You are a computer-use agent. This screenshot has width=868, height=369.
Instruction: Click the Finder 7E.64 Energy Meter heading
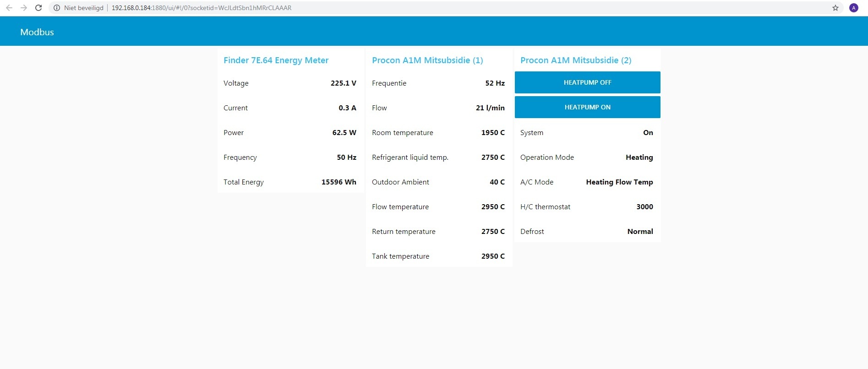click(276, 60)
